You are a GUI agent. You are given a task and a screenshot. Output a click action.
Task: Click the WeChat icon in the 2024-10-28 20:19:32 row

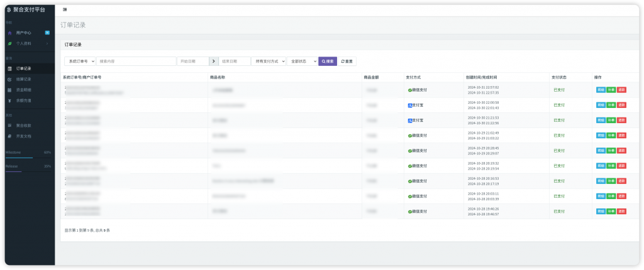coord(409,166)
